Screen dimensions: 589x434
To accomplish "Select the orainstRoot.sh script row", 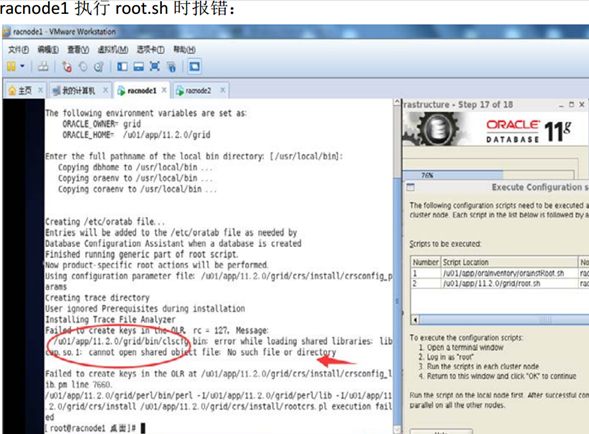I will click(500, 273).
